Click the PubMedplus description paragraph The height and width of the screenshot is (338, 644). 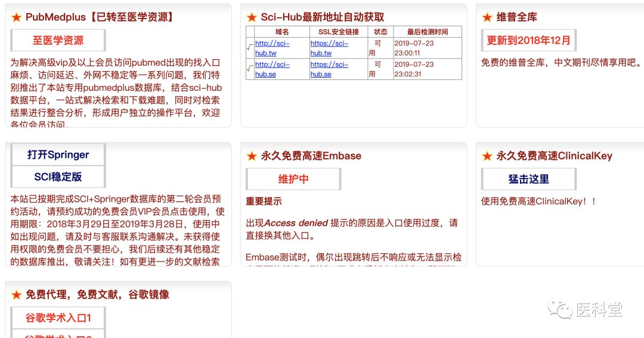(x=116, y=93)
